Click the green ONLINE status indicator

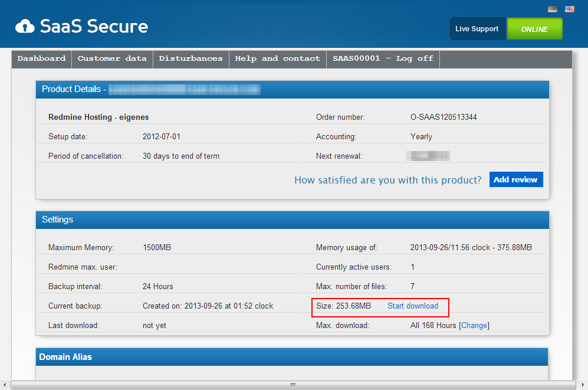pyautogui.click(x=534, y=28)
